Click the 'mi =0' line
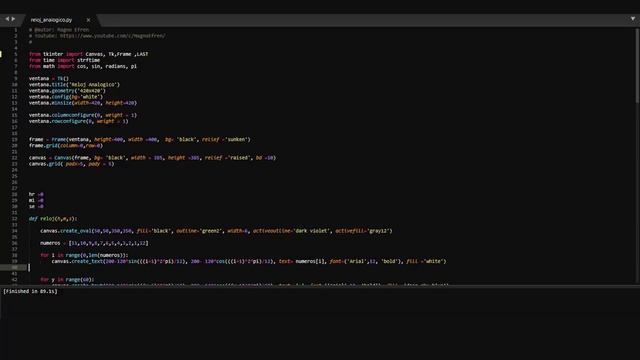The image size is (640, 360). [36, 200]
